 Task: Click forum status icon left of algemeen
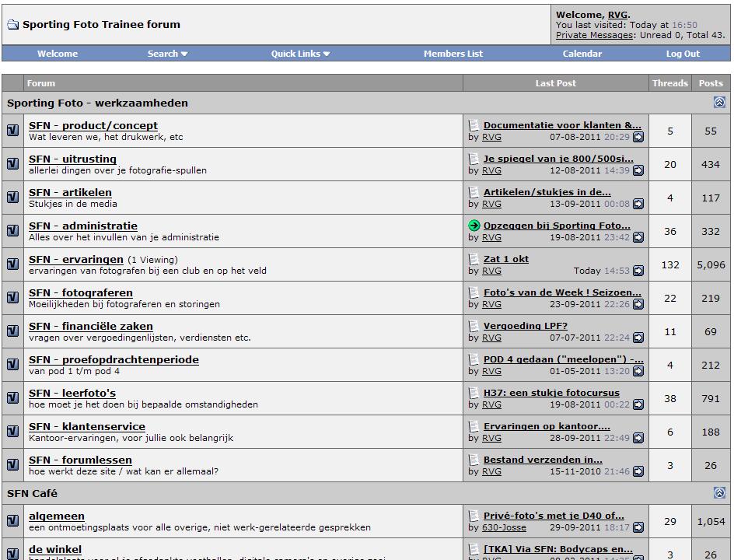[x=13, y=520]
